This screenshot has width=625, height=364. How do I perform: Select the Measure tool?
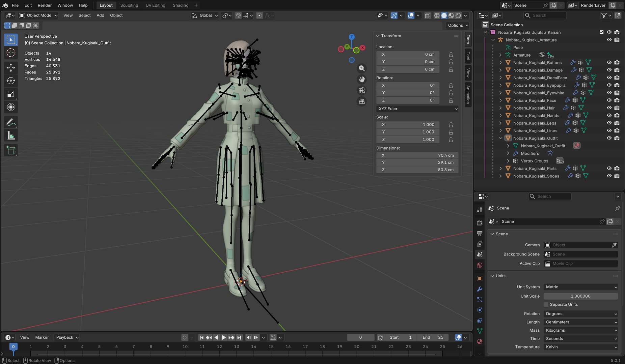(x=11, y=135)
